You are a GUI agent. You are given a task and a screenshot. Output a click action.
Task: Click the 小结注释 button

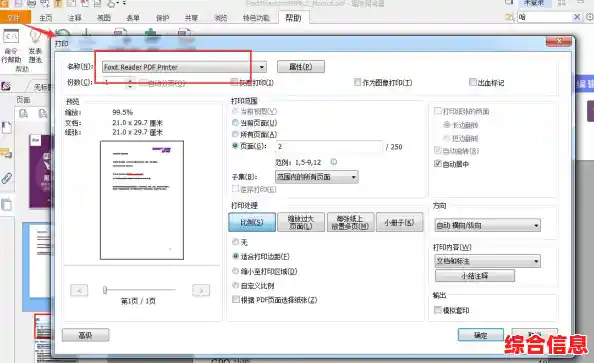pos(475,276)
